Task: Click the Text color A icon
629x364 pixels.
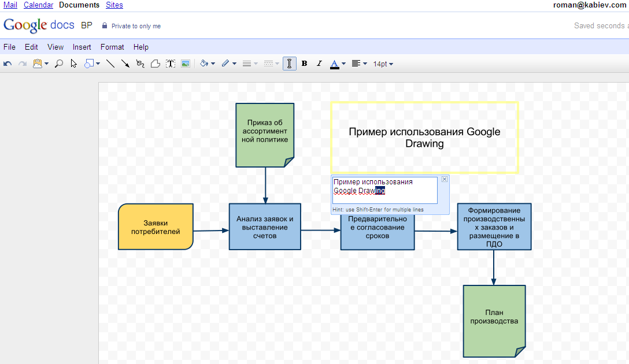Action: point(335,64)
